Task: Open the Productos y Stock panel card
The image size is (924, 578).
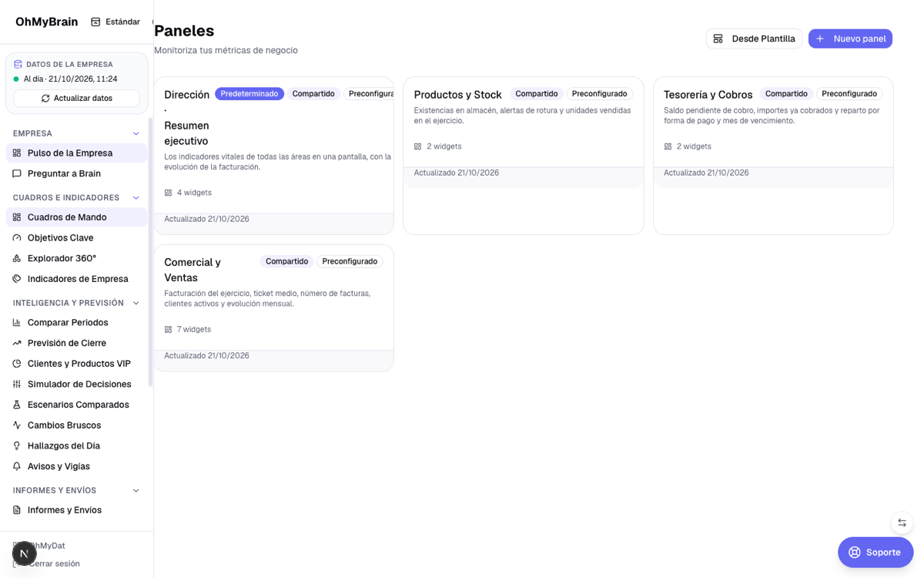Action: pos(524,156)
